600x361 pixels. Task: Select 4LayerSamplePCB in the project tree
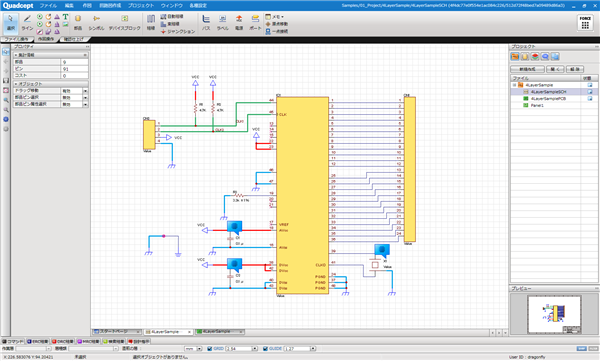pyautogui.click(x=548, y=99)
